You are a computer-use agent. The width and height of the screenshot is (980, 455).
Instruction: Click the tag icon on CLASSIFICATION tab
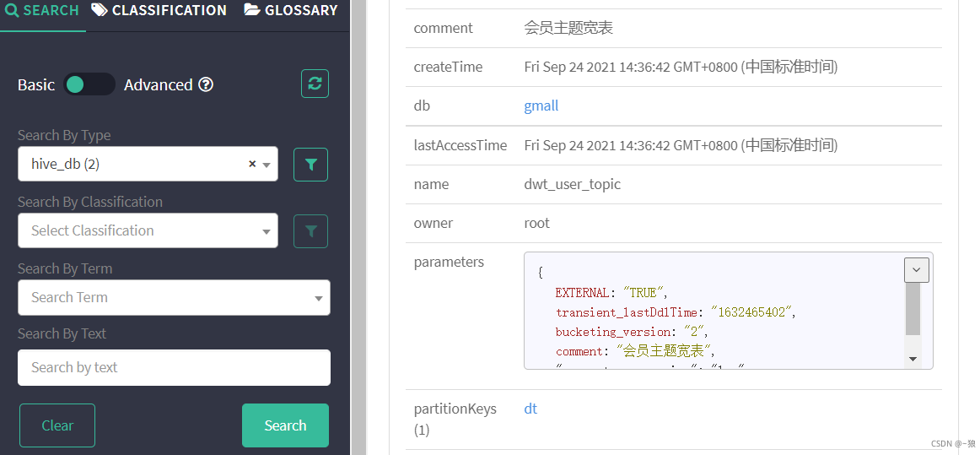coord(99,9)
